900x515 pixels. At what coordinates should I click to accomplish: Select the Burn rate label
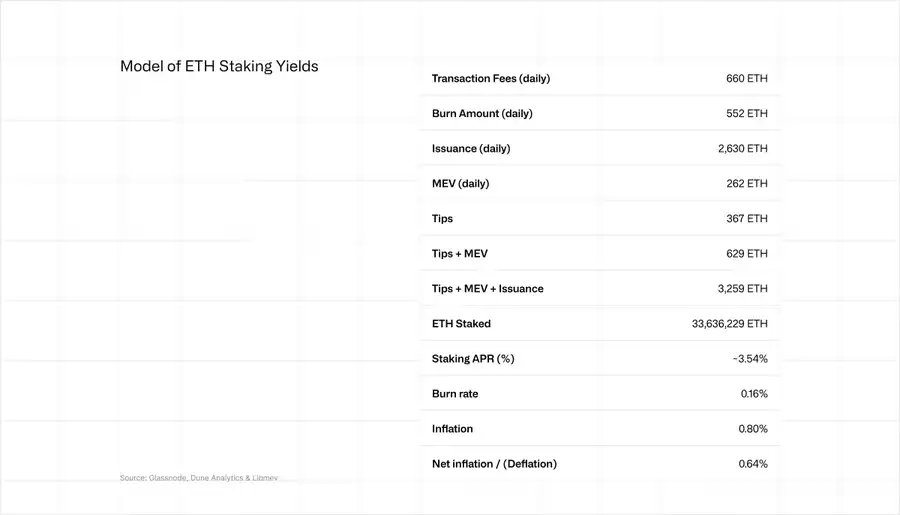tap(455, 393)
